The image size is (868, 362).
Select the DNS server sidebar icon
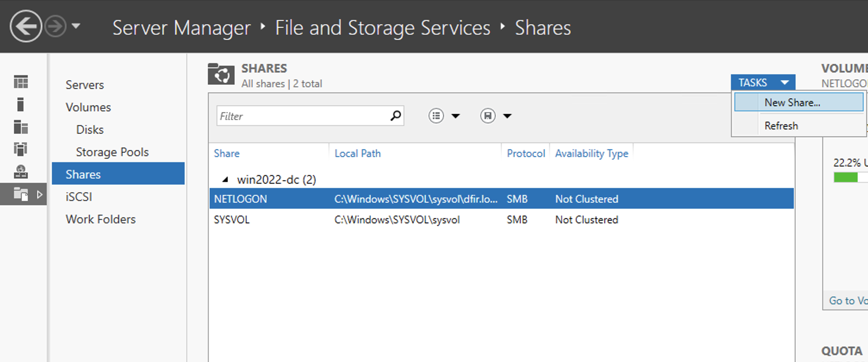point(21,172)
